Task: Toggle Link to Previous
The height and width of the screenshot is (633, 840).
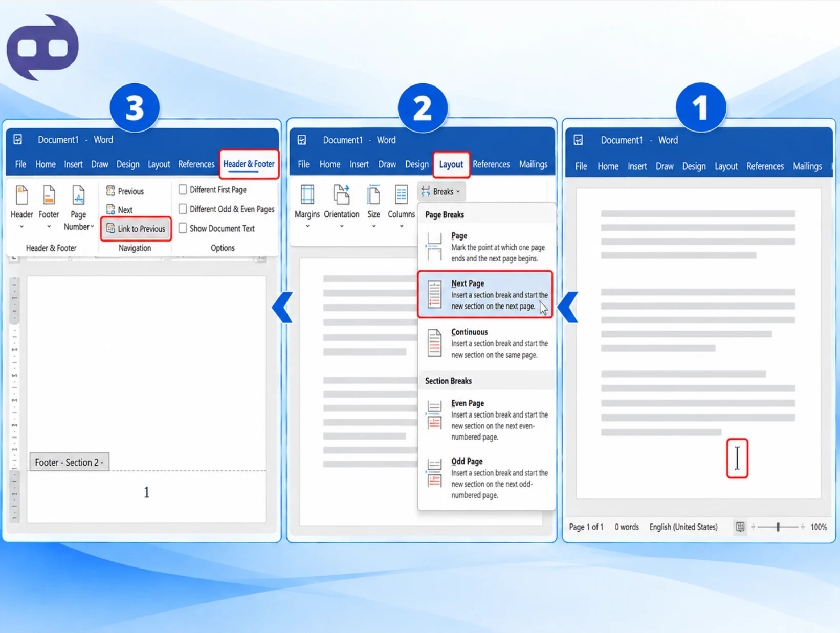Action: [136, 229]
